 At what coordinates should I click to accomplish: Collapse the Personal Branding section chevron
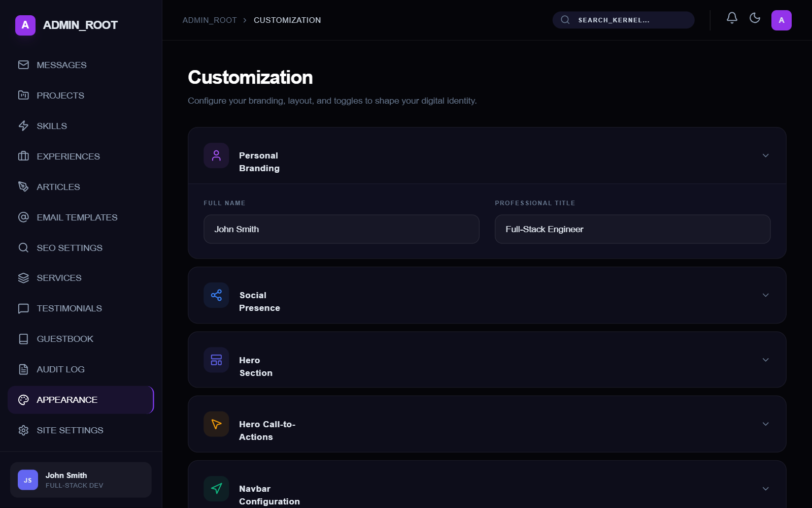click(x=765, y=155)
